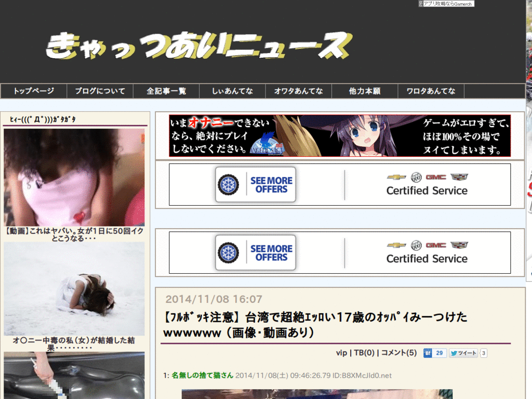
Task: Open the トップページ menu item
Action: [34, 91]
